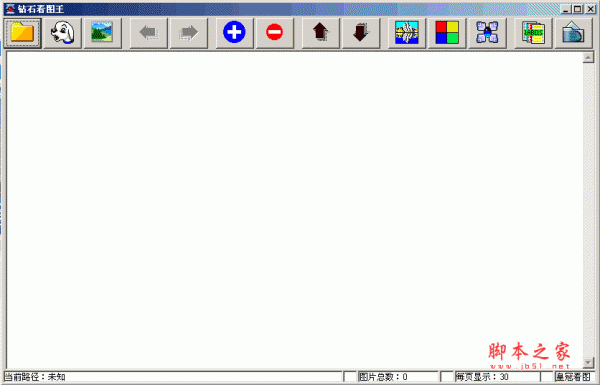Click the 每页显示:30 status text
The image size is (600, 385).
pyautogui.click(x=482, y=377)
